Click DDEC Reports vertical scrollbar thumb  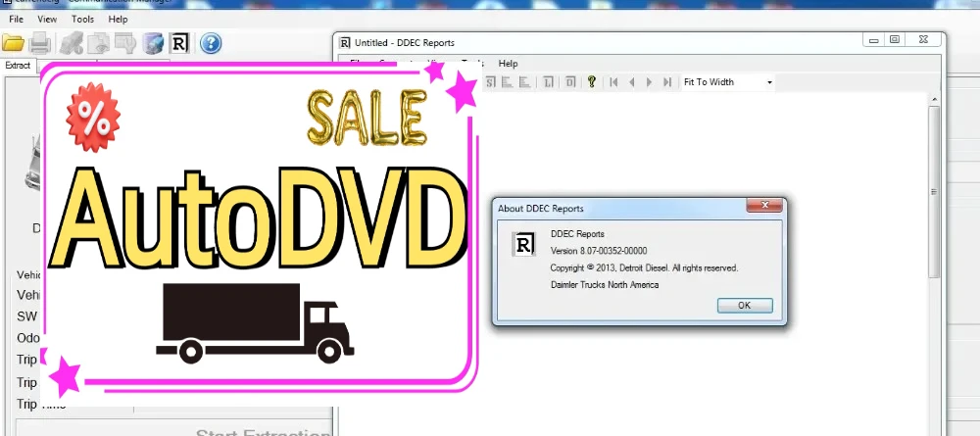point(934,192)
